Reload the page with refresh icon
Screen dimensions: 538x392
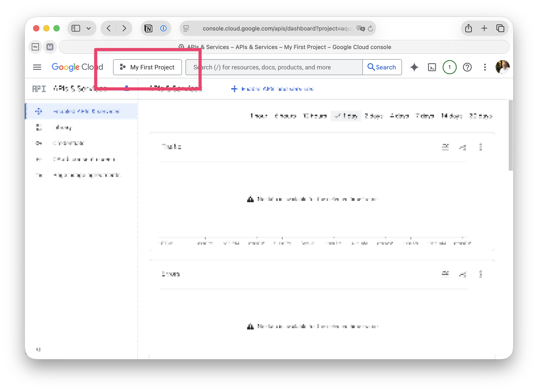click(x=370, y=29)
